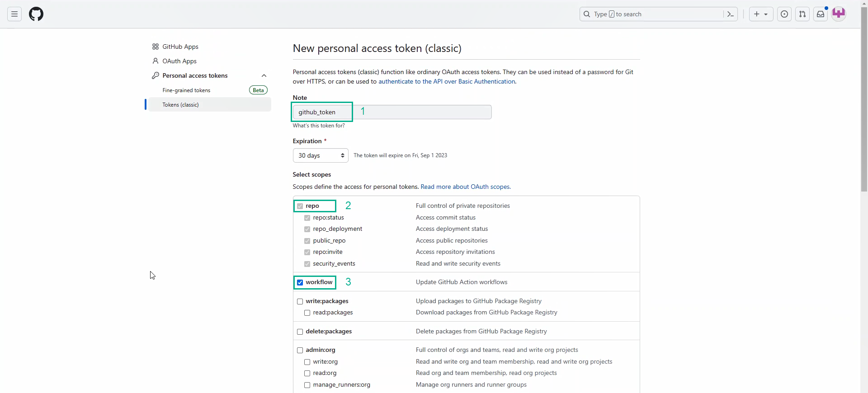The width and height of the screenshot is (868, 393).
Task: Open the user avatar menu
Action: (x=839, y=14)
